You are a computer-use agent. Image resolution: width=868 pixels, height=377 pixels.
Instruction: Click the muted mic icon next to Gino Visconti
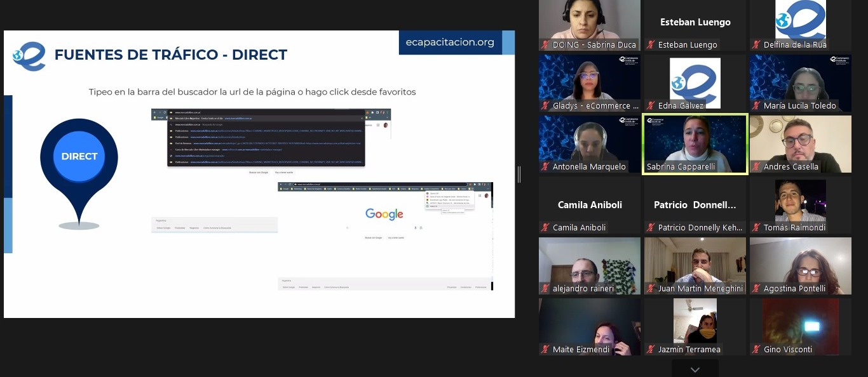756,350
